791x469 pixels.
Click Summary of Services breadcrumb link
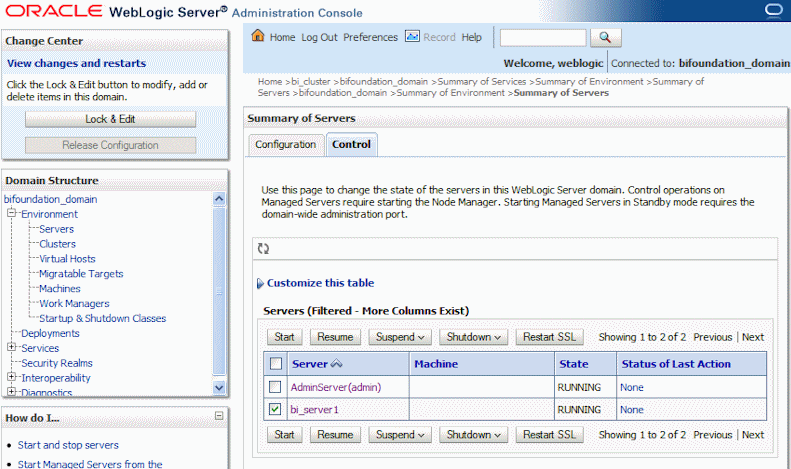pyautogui.click(x=482, y=82)
